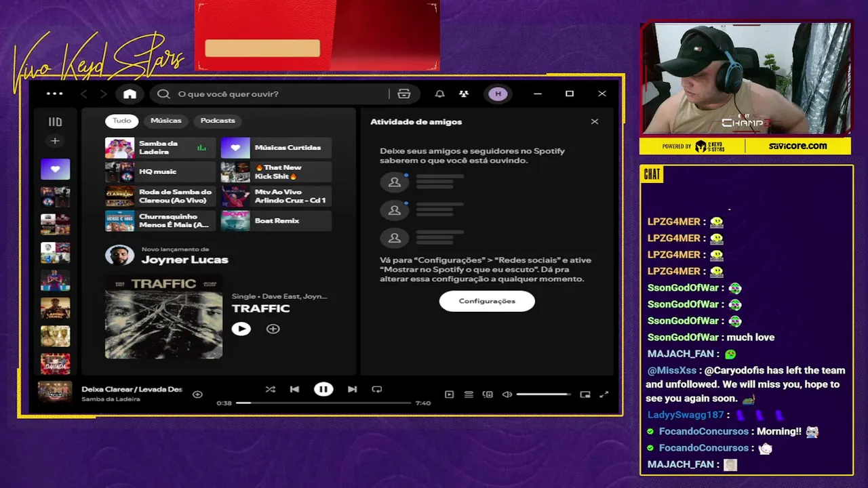
Task: Toggle shuffle playback
Action: point(270,389)
